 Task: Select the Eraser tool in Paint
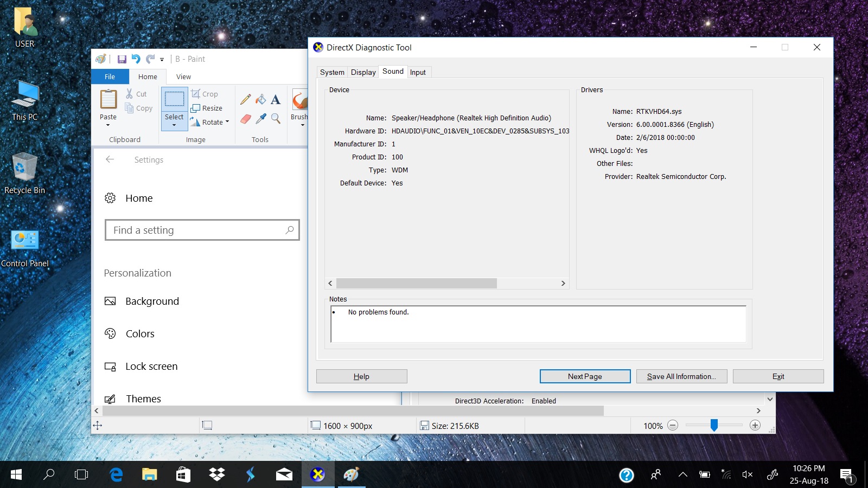245,118
